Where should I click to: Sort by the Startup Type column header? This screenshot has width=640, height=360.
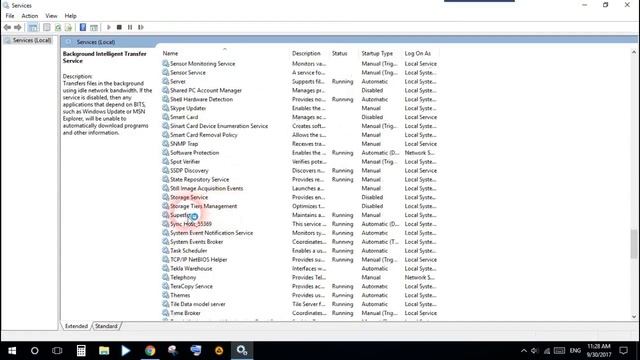(x=377, y=53)
